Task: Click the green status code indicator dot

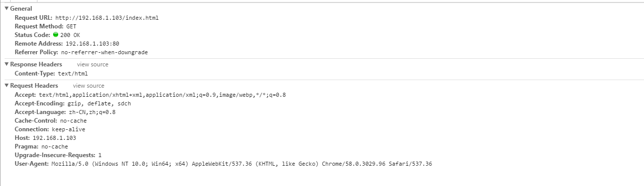Action: coord(56,35)
